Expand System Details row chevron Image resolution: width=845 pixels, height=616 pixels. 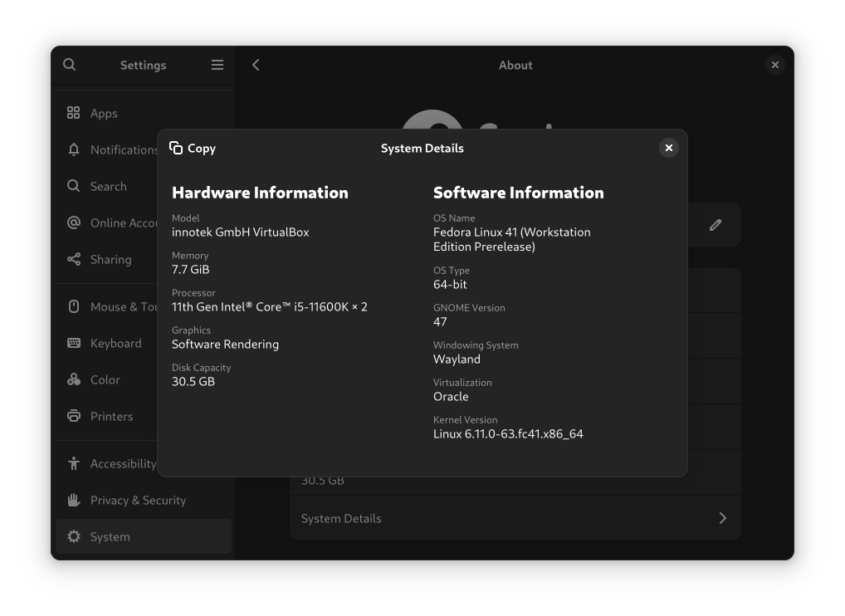[x=722, y=518]
